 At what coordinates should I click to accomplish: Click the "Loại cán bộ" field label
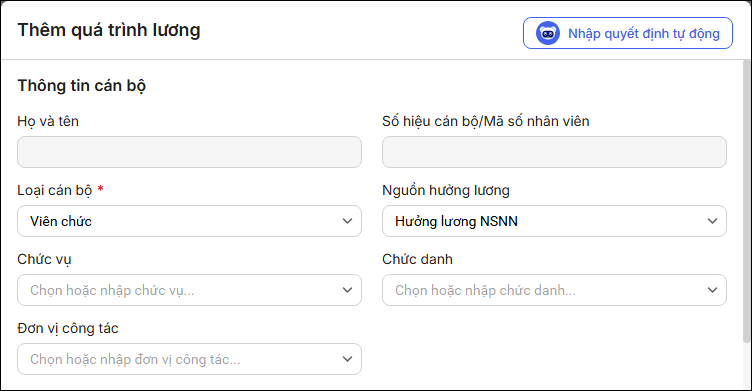(x=55, y=190)
